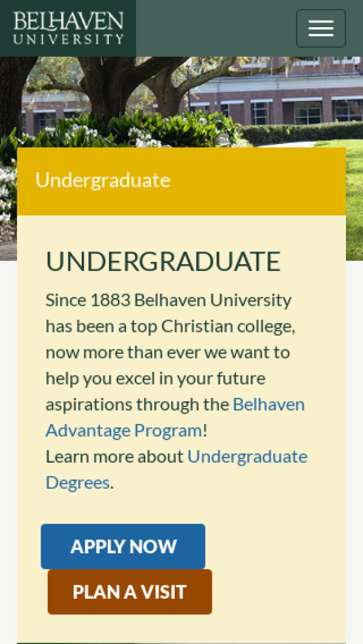This screenshot has height=644, width=363.
Task: Click the "Learn more about" text
Action: pyautogui.click(x=114, y=457)
